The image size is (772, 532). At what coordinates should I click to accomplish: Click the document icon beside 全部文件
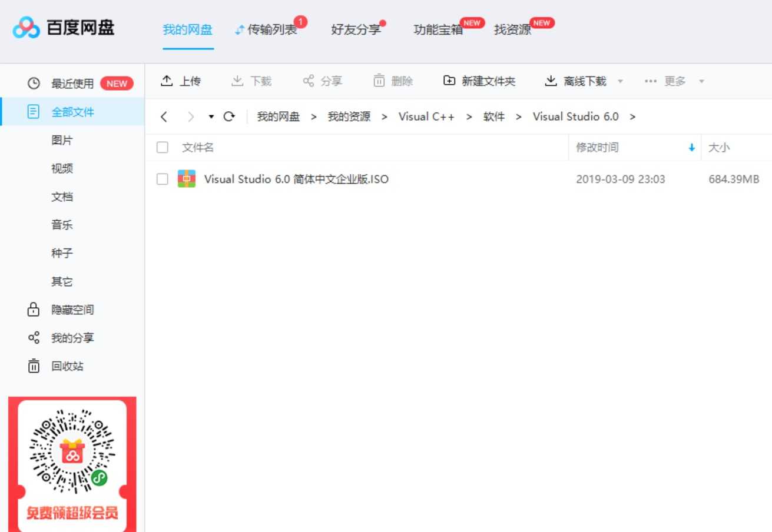click(34, 111)
